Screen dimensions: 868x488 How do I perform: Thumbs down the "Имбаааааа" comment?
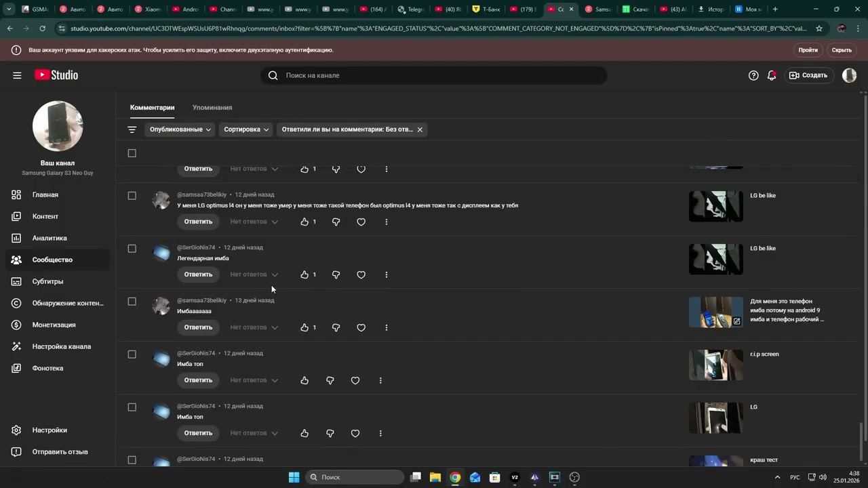pos(336,327)
